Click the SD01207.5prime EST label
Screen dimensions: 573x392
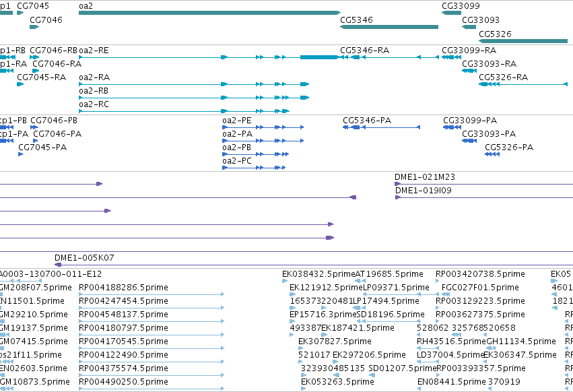click(x=403, y=368)
